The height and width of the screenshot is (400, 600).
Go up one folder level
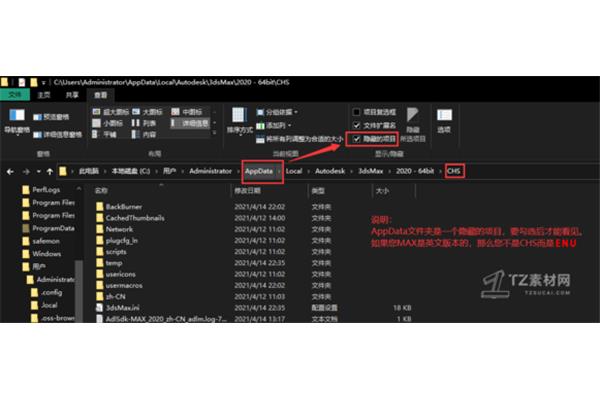point(50,171)
